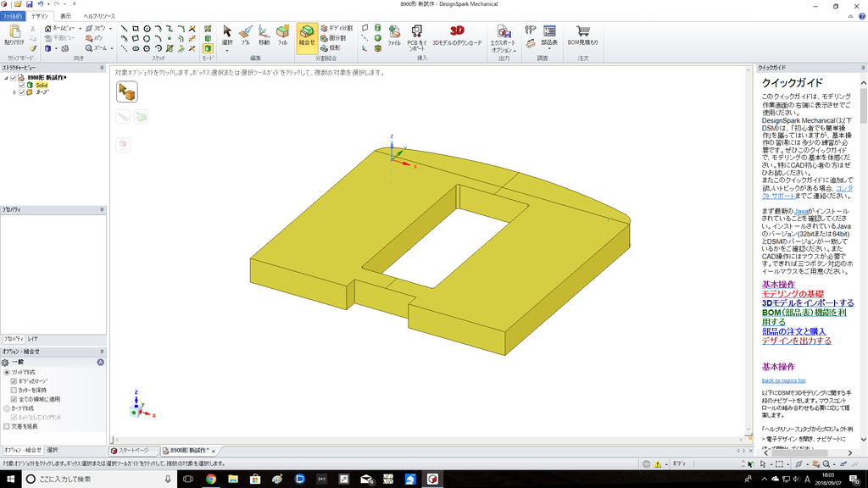Viewport: 868px width, 488px height.
Task: Toggle the 全ての領域に適用 checkbox
Action: [14, 399]
